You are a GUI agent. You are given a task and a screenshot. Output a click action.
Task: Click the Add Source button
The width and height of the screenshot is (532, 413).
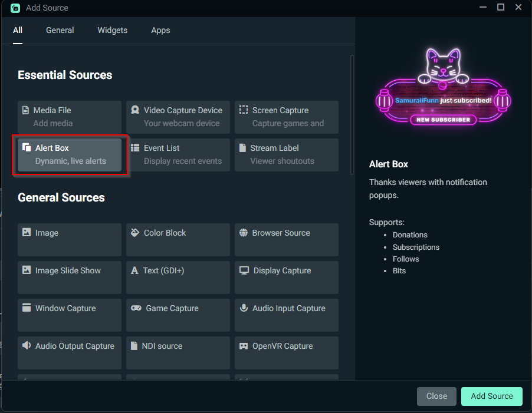[x=492, y=396]
